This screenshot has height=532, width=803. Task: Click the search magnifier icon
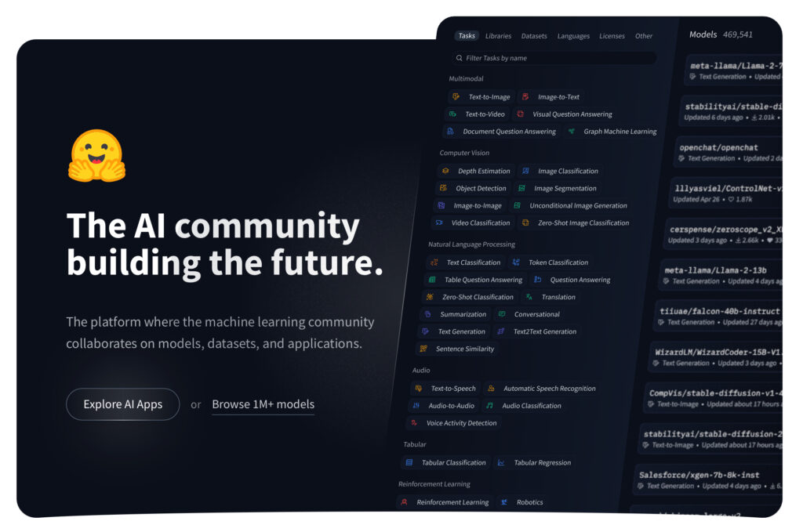(459, 58)
